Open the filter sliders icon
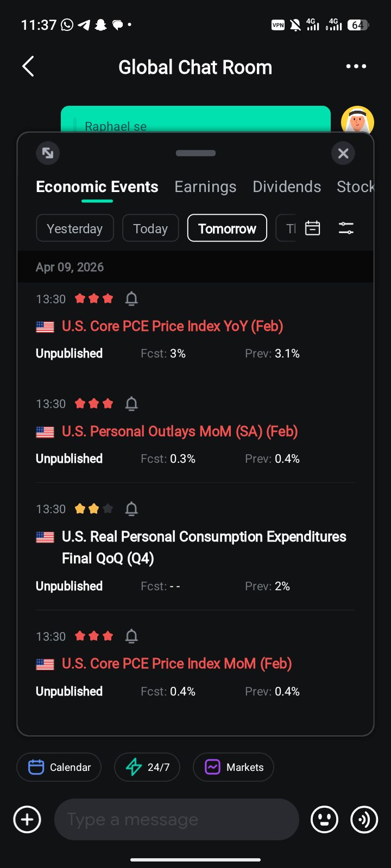Screen dimensions: 391x868 346,228
